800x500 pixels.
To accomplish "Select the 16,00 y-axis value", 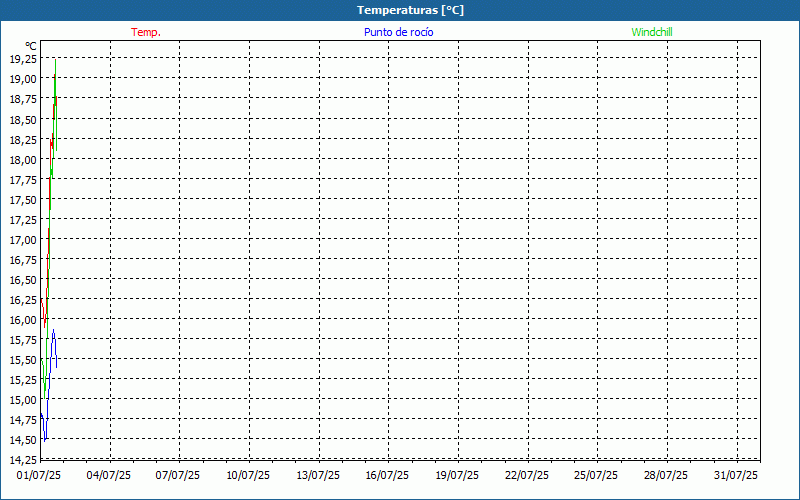I will (x=23, y=320).
